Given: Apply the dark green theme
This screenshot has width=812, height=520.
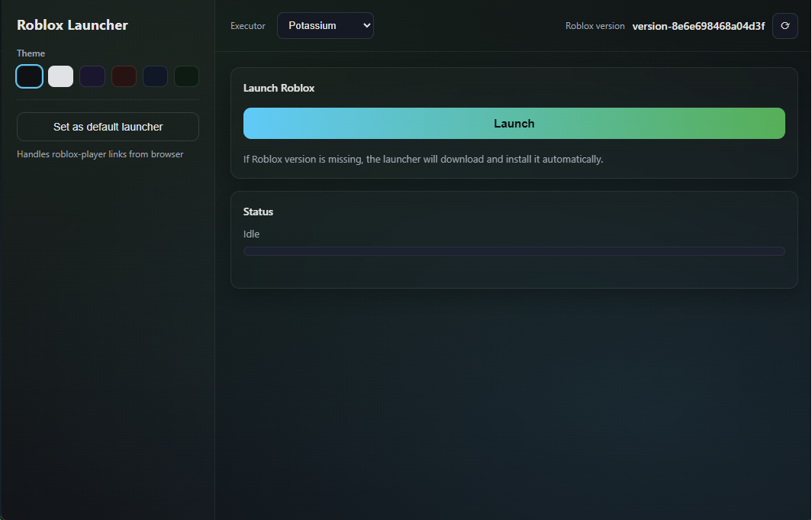Looking at the screenshot, I should coord(186,76).
